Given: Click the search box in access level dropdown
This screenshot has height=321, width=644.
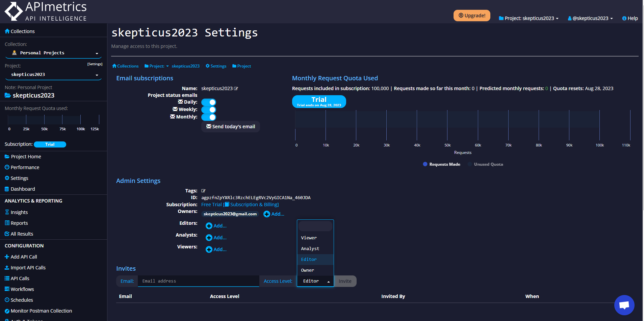Looking at the screenshot, I should click(315, 226).
